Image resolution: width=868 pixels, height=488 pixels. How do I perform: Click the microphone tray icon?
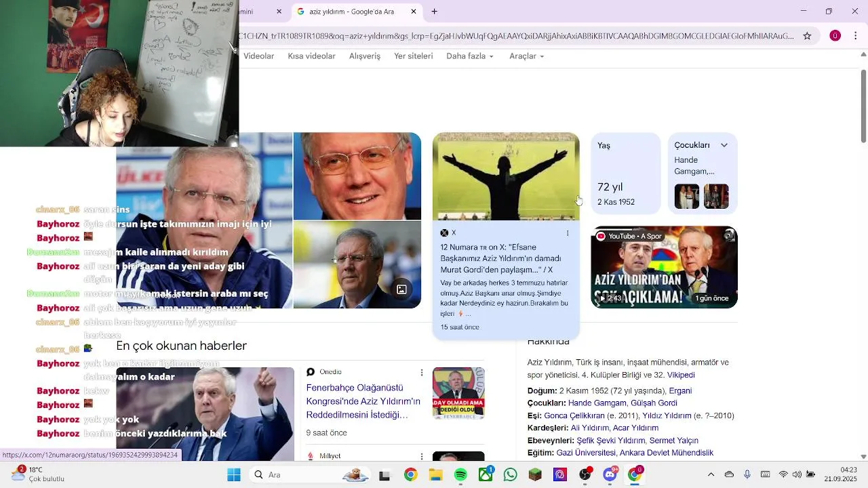pos(747,475)
